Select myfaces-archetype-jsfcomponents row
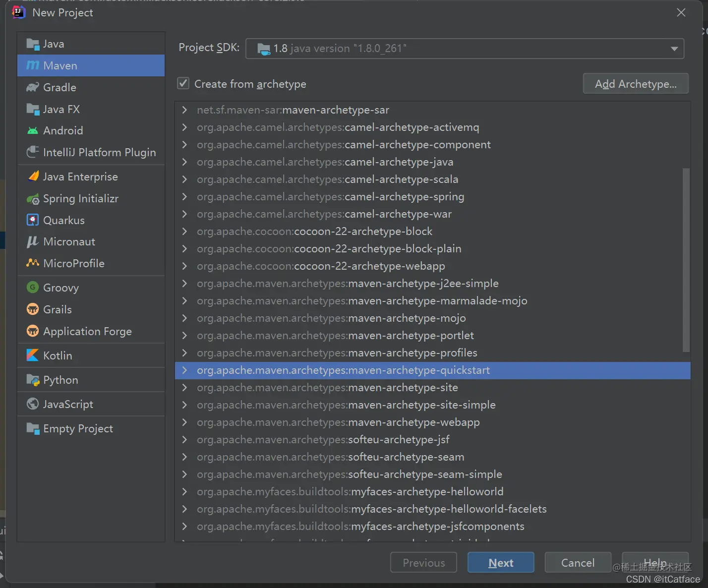This screenshot has width=708, height=588. click(x=433, y=526)
